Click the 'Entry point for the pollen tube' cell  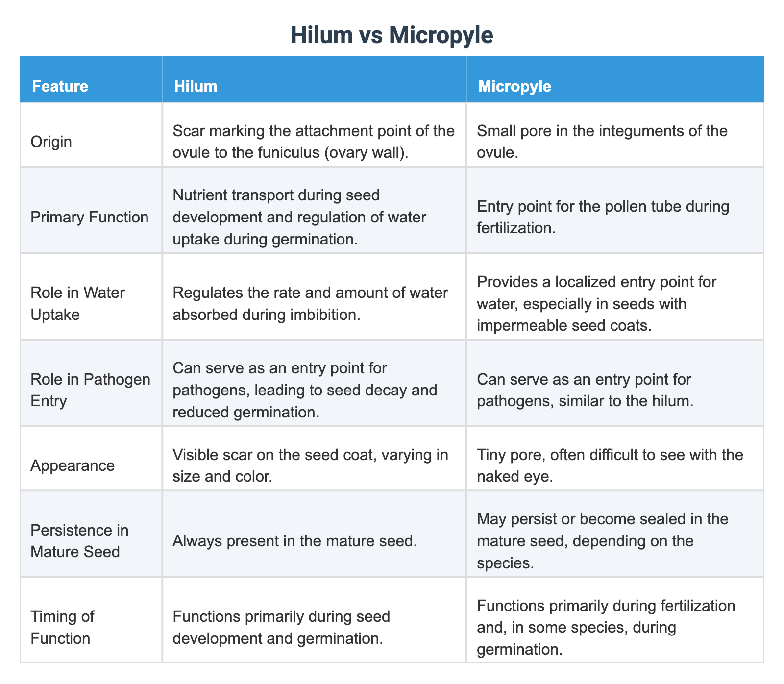(x=603, y=217)
